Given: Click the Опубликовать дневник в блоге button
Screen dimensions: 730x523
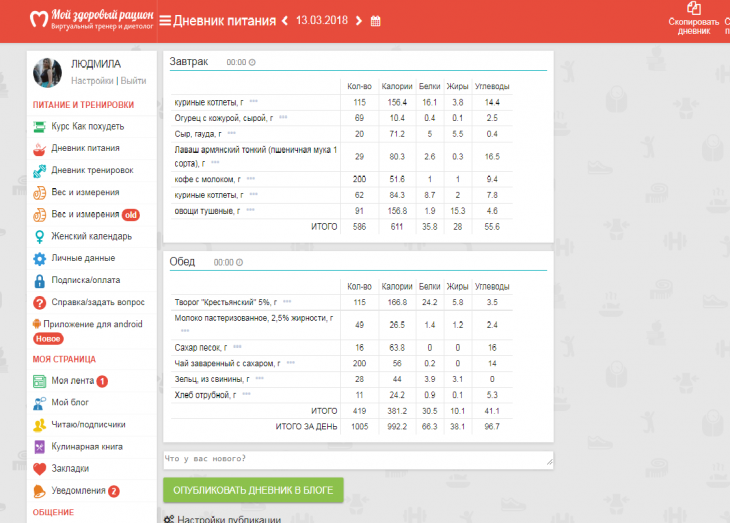Looking at the screenshot, I should coord(253,490).
